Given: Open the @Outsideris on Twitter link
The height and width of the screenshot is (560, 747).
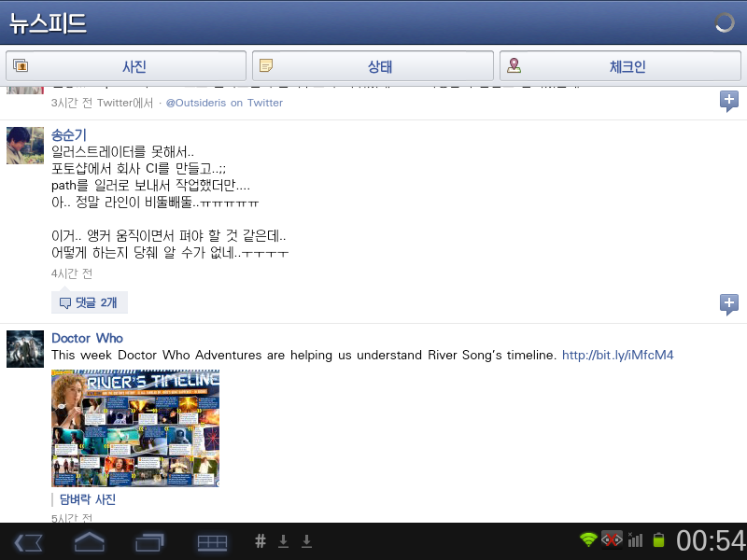Looking at the screenshot, I should [x=224, y=103].
